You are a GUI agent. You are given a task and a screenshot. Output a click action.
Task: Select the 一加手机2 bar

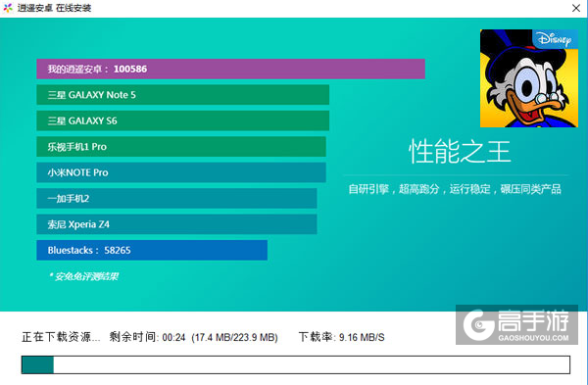point(176,198)
